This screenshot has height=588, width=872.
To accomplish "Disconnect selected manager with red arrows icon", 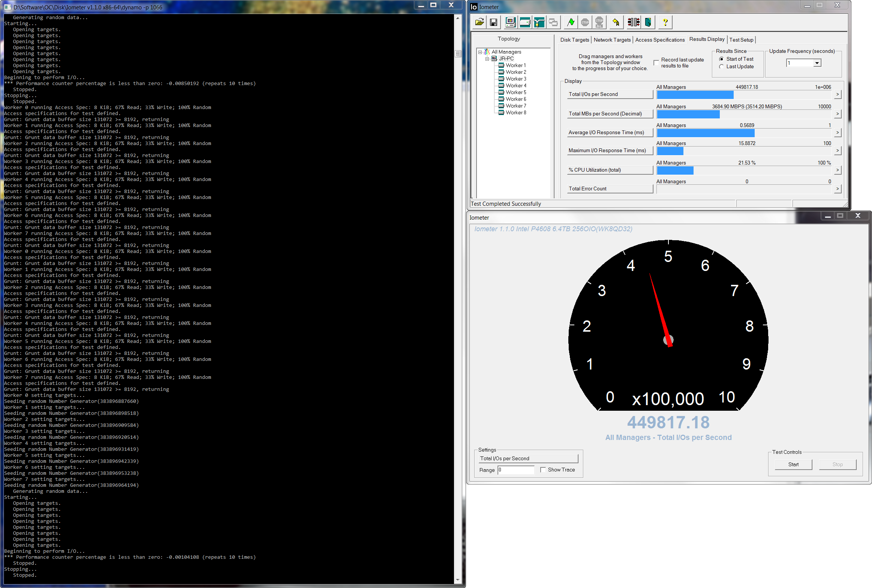I will click(634, 22).
